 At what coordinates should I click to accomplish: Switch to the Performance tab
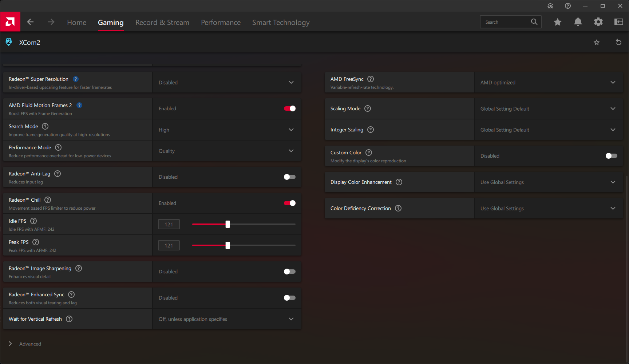tap(221, 23)
